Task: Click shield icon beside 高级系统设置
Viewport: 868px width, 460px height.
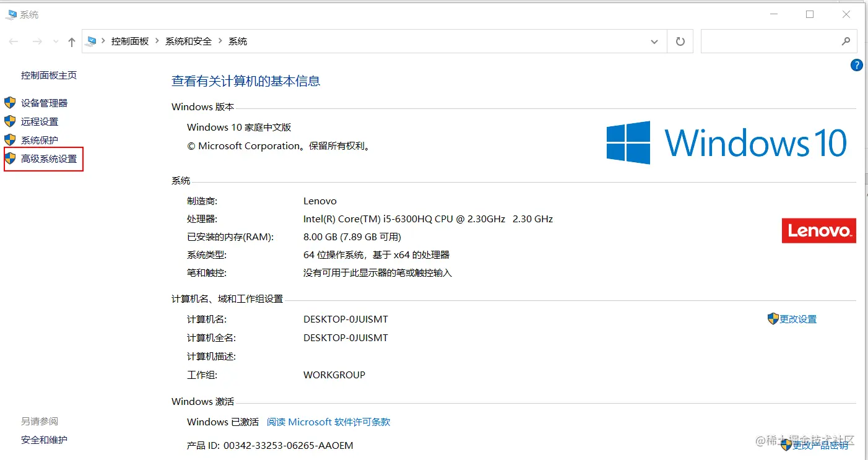Action: point(10,158)
